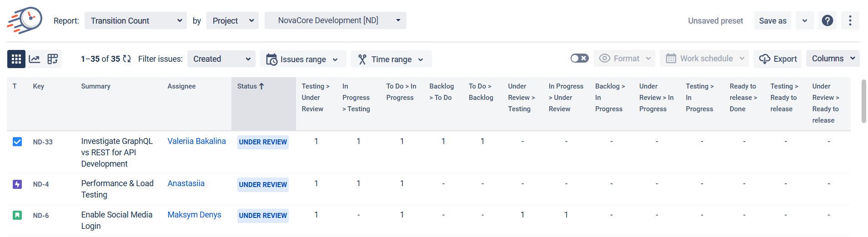This screenshot has height=237, width=868.
Task: Click the ND-4 issue type icon
Action: tap(17, 184)
